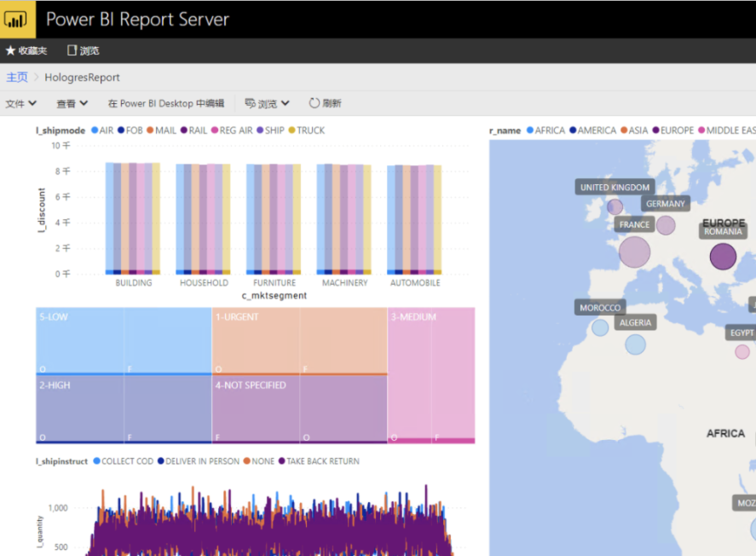Click GERMANY map label
756x556 pixels.
click(x=666, y=204)
